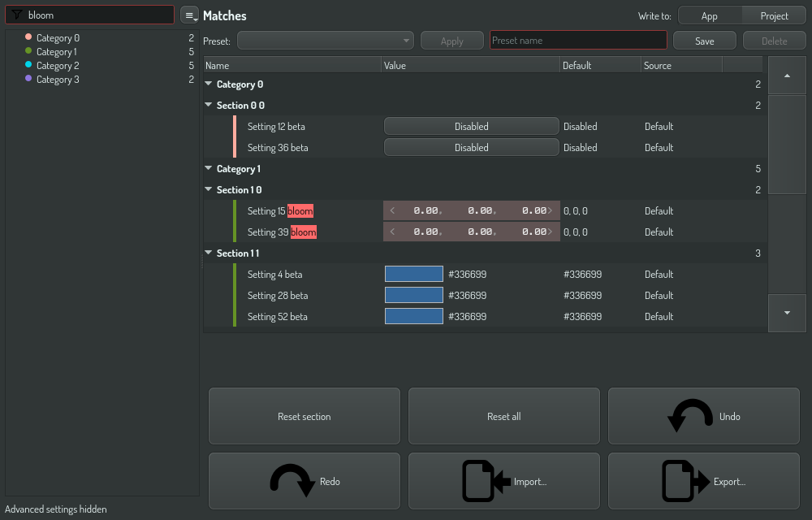Click the Redo curved arrow icon

tap(292, 481)
